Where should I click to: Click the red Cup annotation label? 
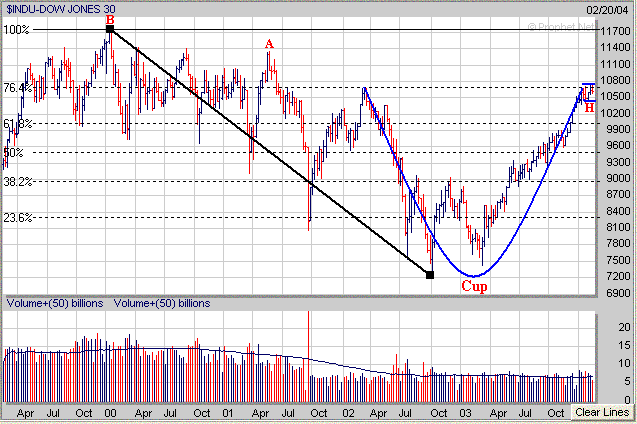(x=474, y=286)
